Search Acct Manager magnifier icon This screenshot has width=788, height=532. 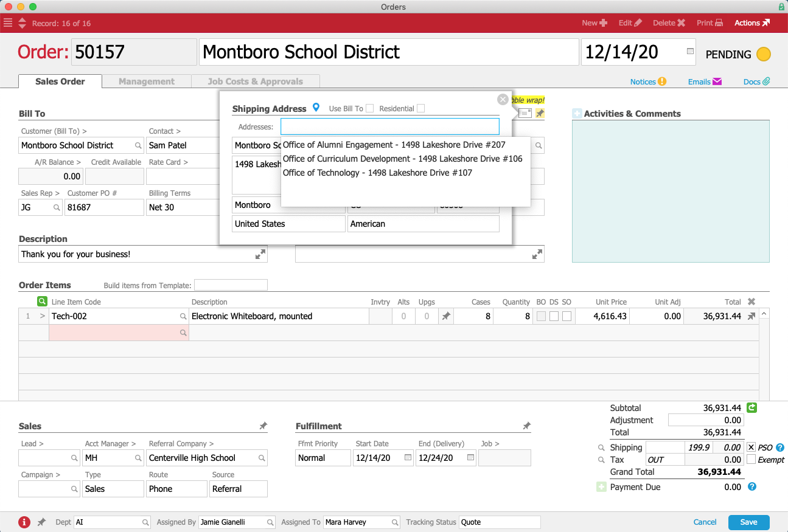(138, 458)
